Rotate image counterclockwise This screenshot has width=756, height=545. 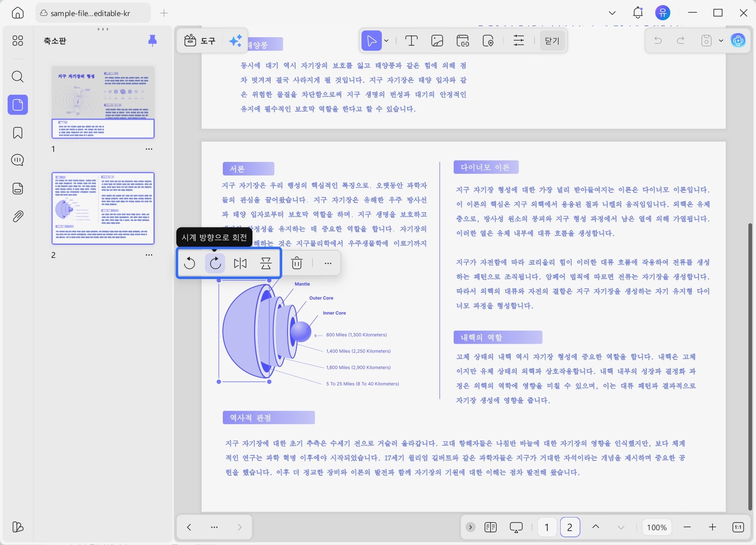pos(190,263)
